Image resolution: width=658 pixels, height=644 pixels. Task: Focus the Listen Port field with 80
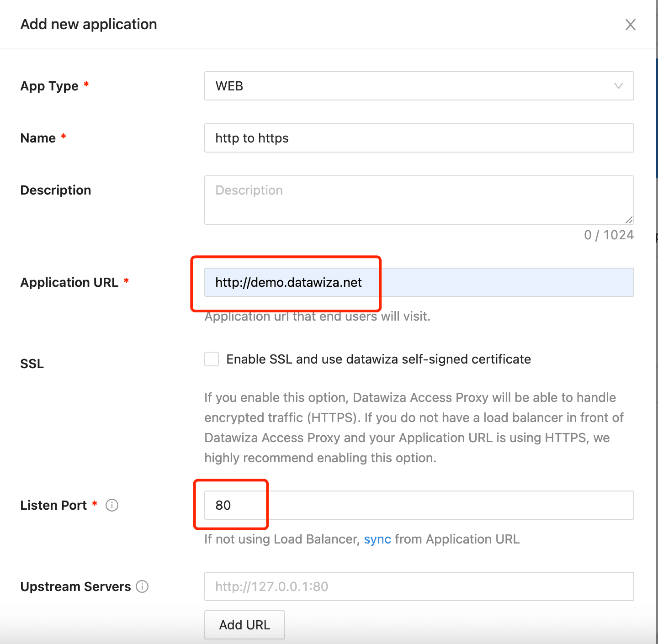coord(419,505)
